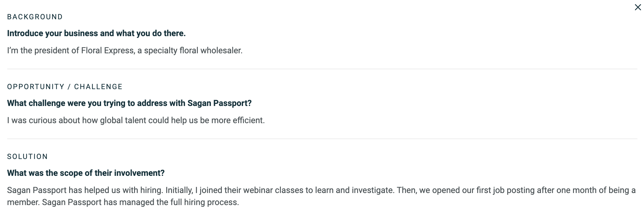
Task: Select the 'Introduce your business' question
Action: click(x=96, y=33)
